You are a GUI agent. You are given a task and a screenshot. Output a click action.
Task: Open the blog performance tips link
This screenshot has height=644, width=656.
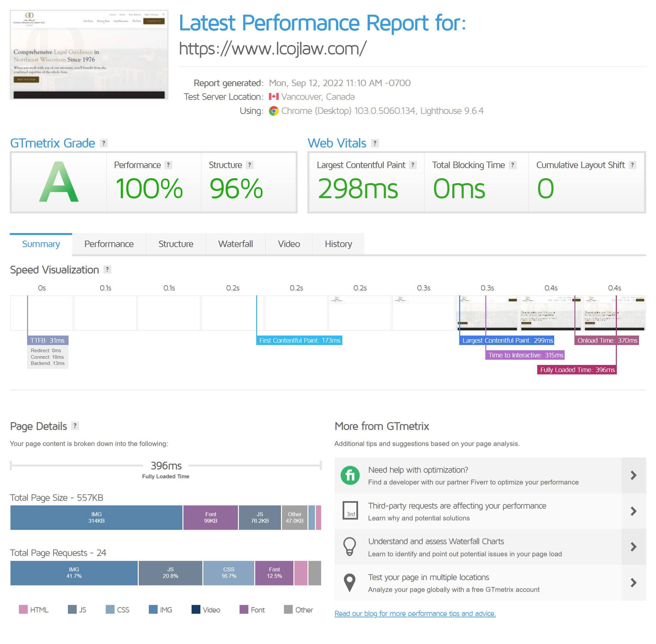point(415,614)
